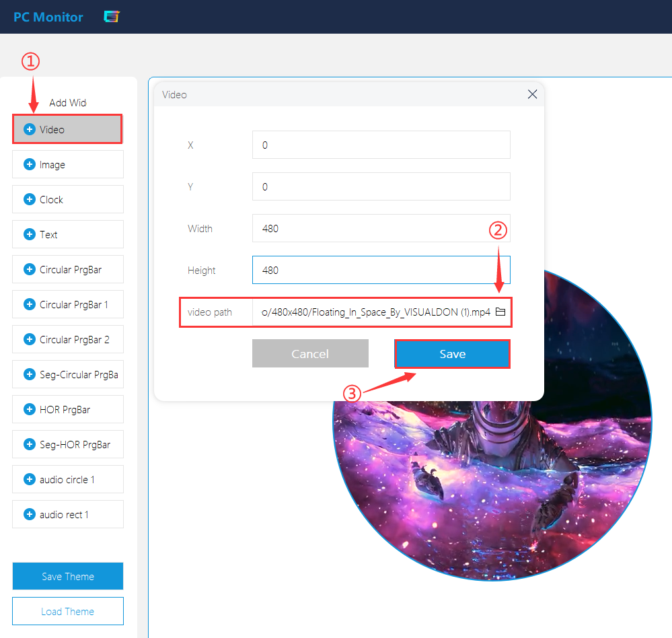Click Save Theme button
The height and width of the screenshot is (638, 672).
click(x=68, y=576)
